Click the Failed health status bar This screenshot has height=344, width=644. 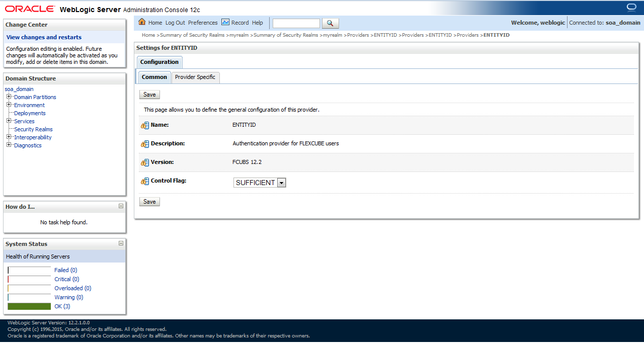pos(29,270)
